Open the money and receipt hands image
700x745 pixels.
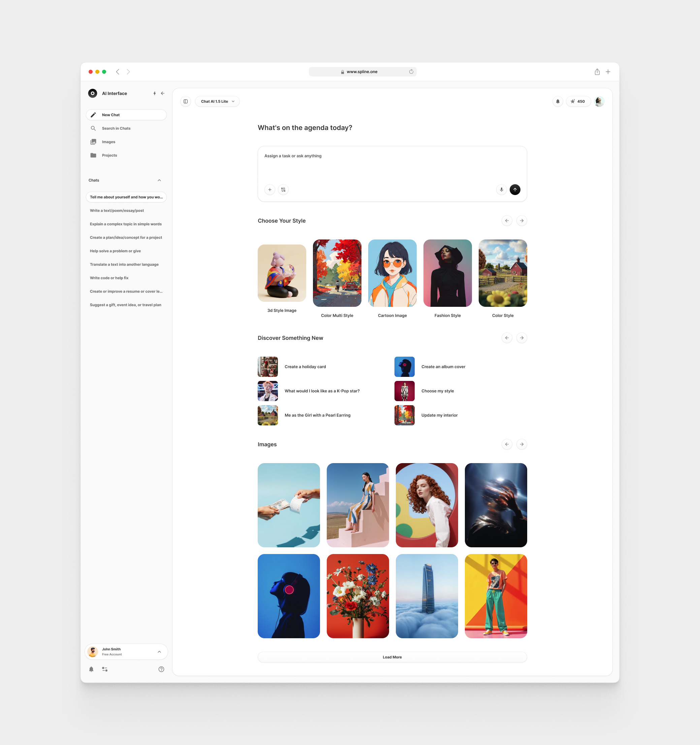[289, 505]
